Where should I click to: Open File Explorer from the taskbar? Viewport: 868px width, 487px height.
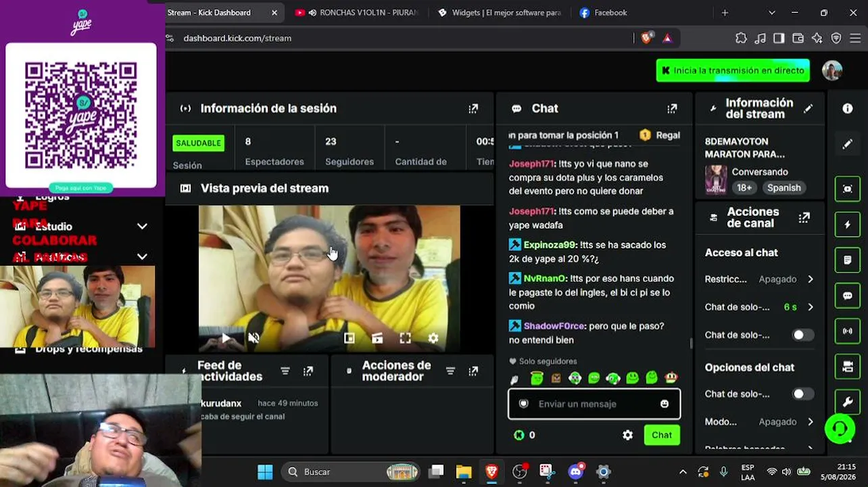[463, 472]
